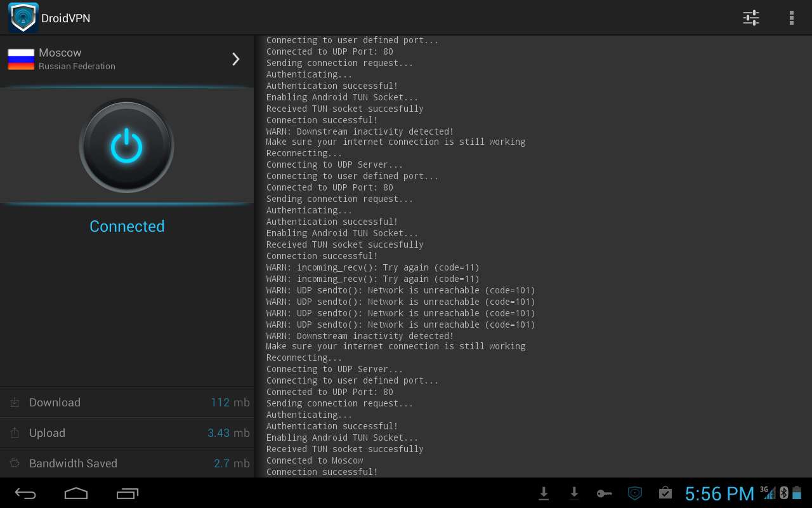Expand server list with chevron arrow

(236, 59)
